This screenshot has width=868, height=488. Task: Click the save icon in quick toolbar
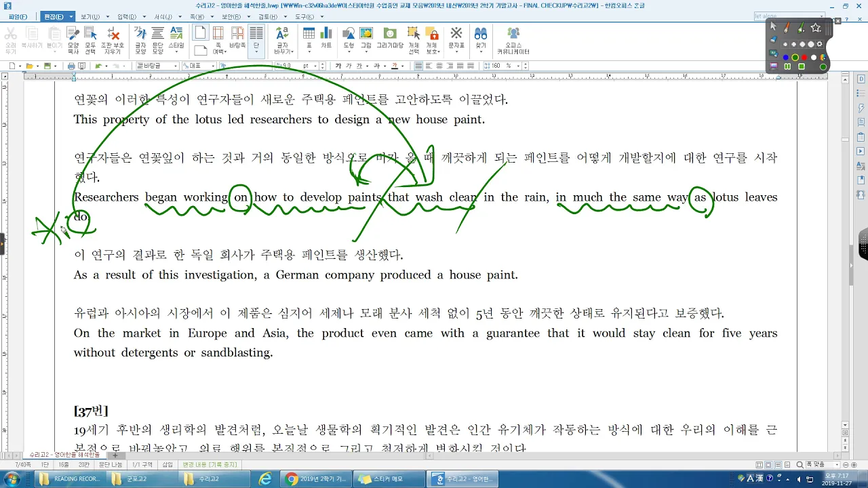click(x=47, y=66)
